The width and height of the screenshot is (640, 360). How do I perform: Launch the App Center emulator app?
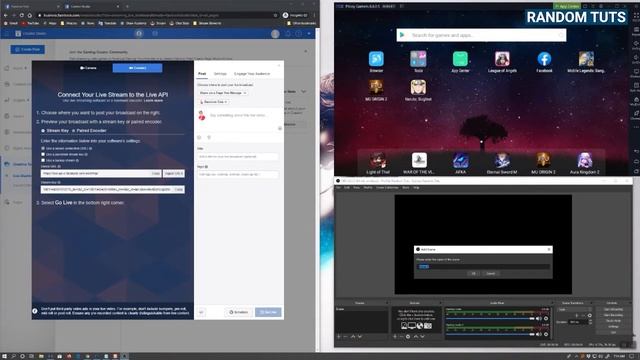pyautogui.click(x=460, y=59)
